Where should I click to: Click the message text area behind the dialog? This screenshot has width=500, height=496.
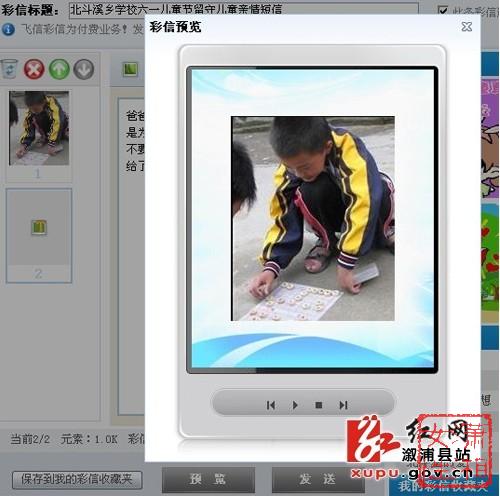pyautogui.click(x=132, y=257)
